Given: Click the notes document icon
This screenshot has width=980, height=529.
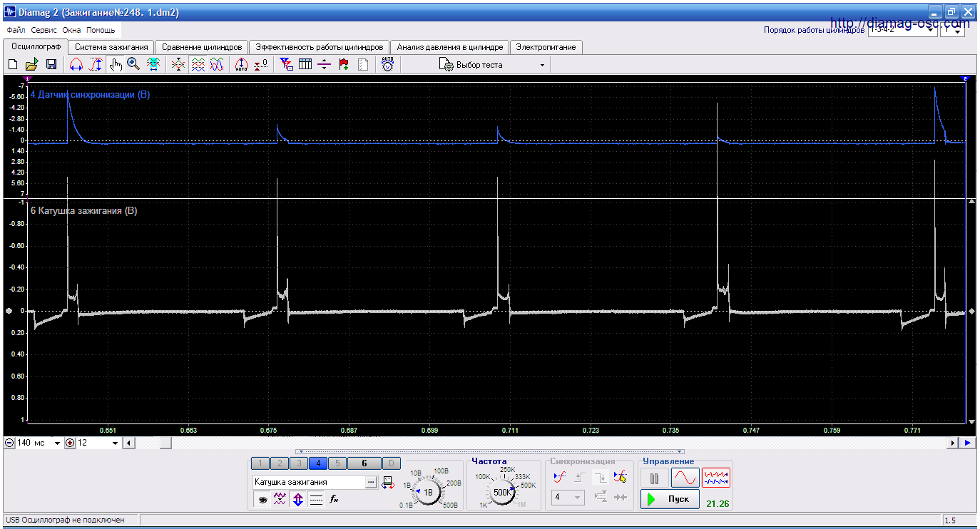Looking at the screenshot, I should 363,65.
